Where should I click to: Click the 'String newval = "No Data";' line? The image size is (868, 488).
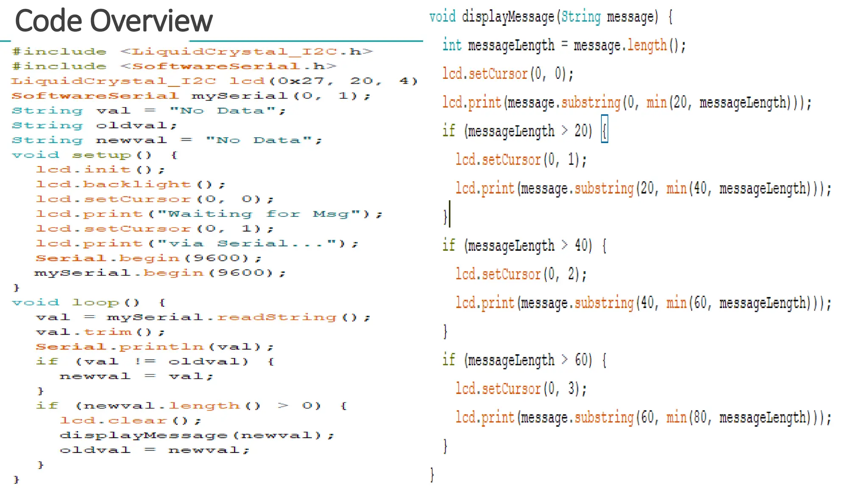pos(167,141)
